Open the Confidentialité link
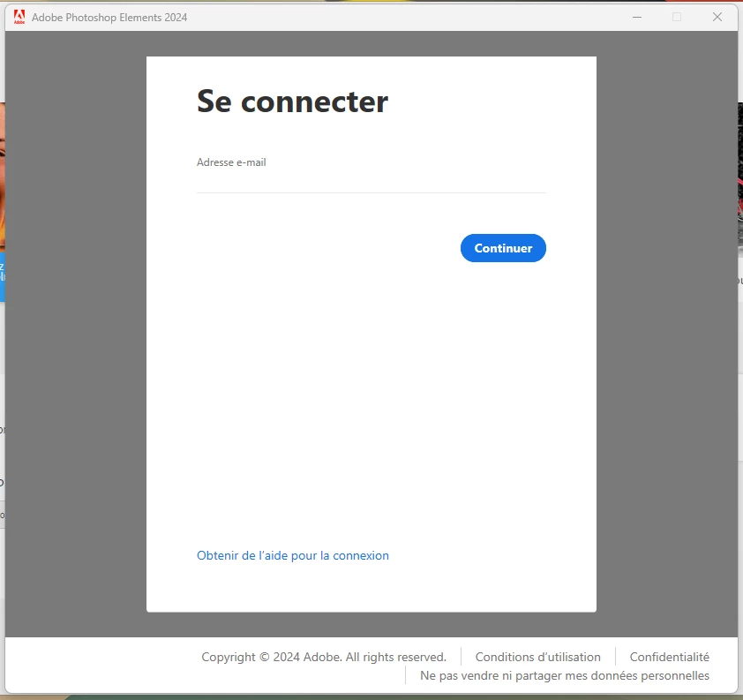The height and width of the screenshot is (700, 743). click(x=669, y=657)
